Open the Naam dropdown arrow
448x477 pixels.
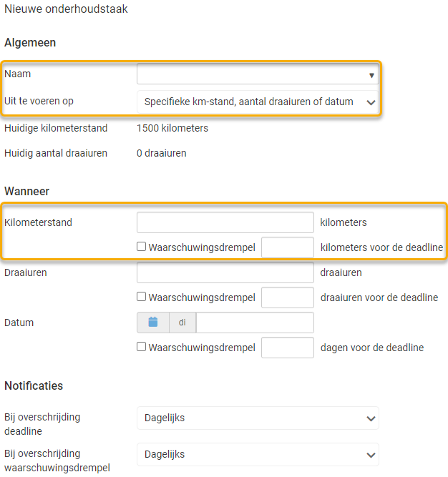(371, 75)
